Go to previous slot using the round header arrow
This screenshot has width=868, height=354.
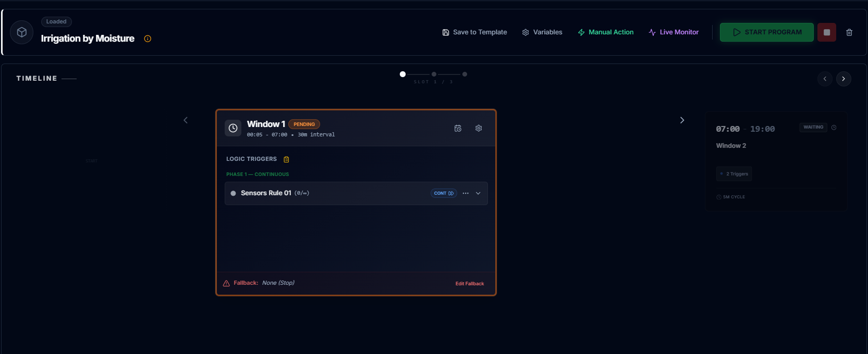click(825, 79)
